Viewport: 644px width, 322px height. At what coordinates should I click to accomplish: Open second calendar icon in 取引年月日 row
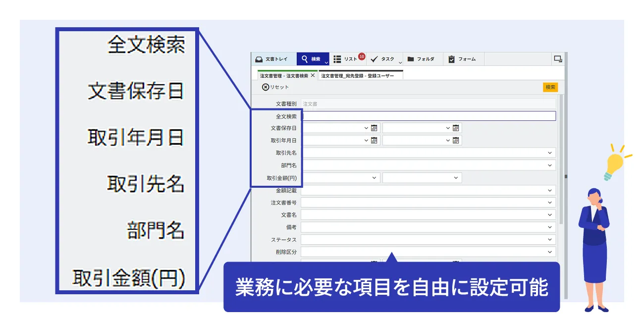pyautogui.click(x=456, y=140)
